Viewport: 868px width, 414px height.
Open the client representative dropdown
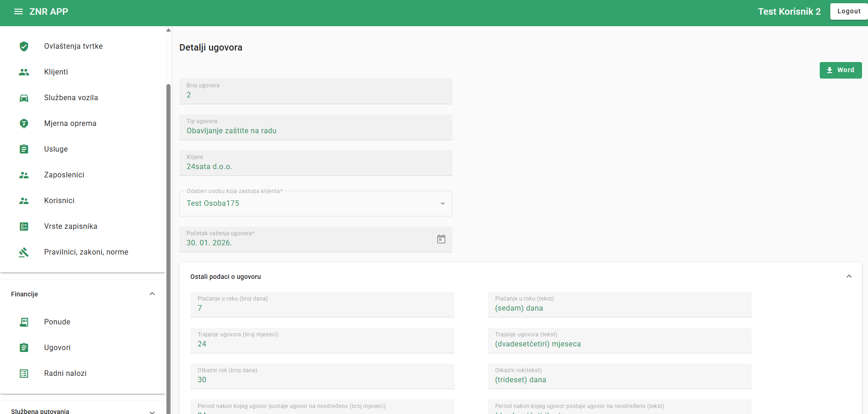pyautogui.click(x=316, y=204)
